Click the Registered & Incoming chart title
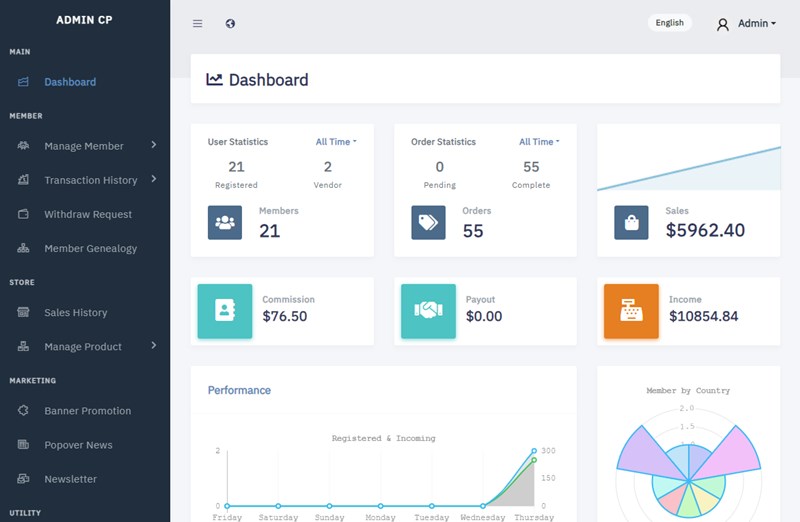800x522 pixels. pos(384,438)
